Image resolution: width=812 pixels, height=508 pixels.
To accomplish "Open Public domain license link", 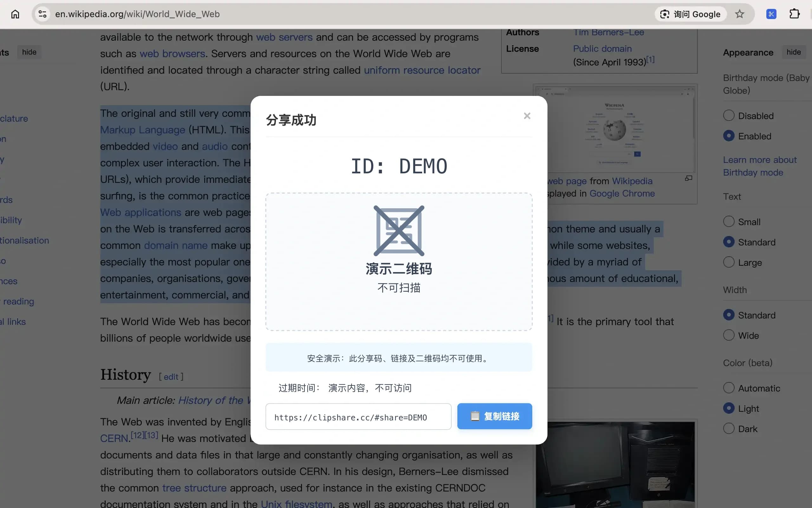I will (x=602, y=49).
